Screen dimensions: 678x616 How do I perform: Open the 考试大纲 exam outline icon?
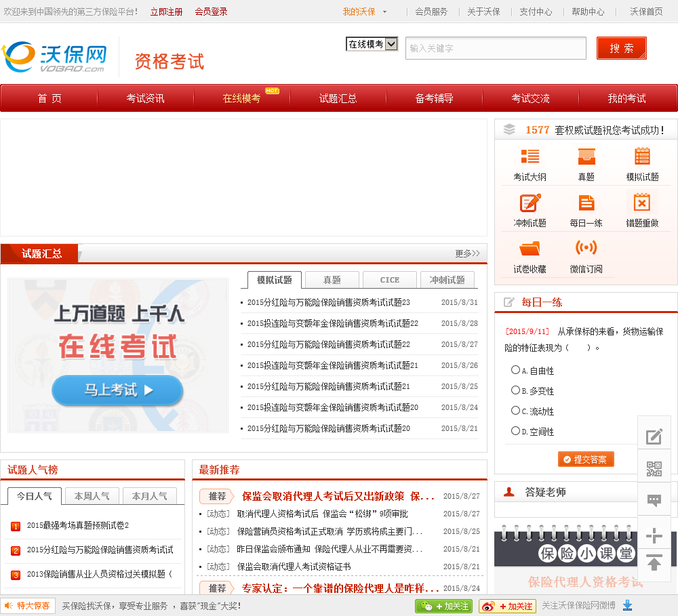[530, 157]
